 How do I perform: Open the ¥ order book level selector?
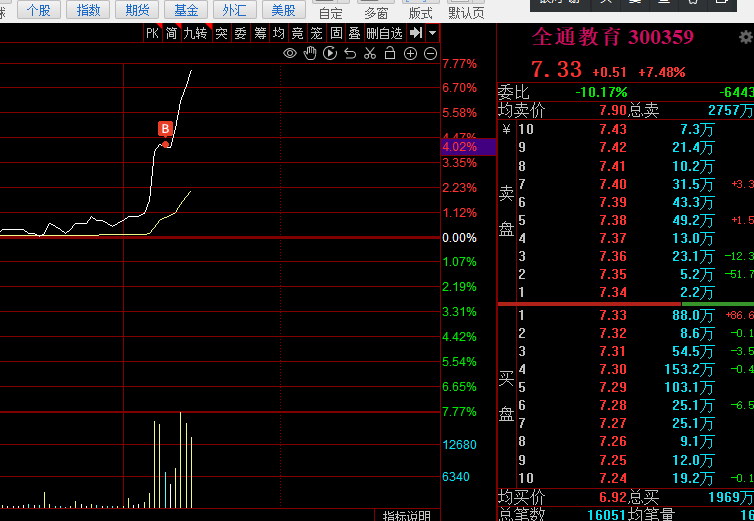pyautogui.click(x=505, y=129)
